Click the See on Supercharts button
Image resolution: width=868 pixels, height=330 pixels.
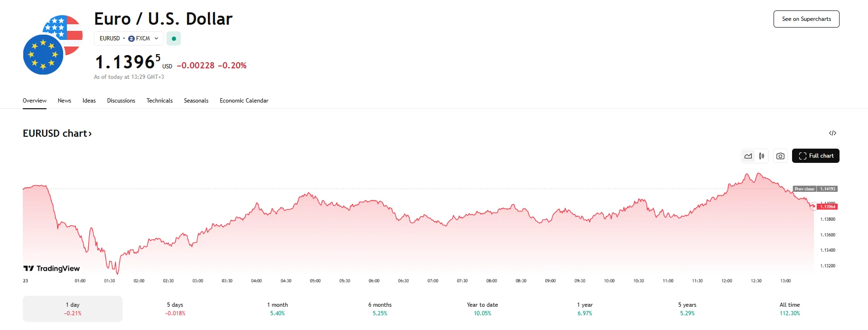click(806, 19)
